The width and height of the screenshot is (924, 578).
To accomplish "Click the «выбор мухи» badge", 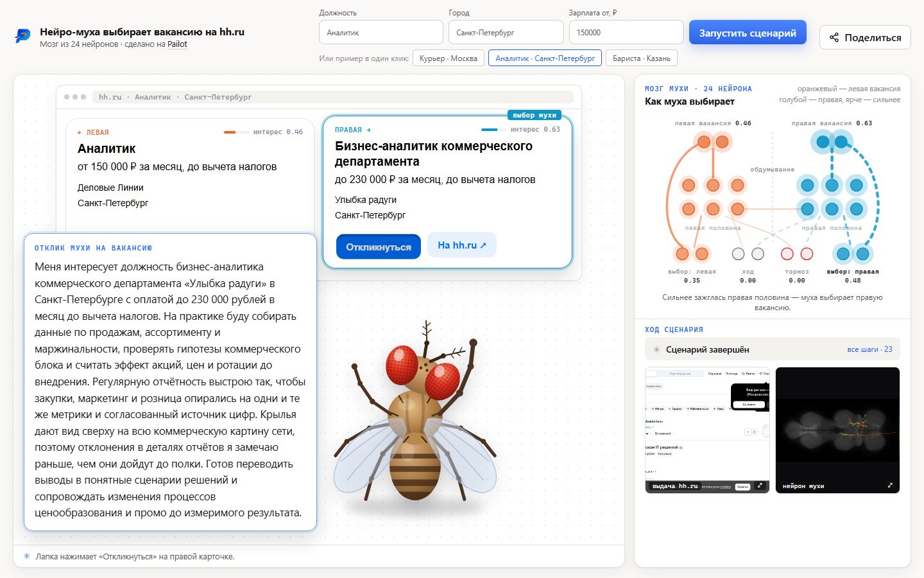I will pyautogui.click(x=535, y=115).
